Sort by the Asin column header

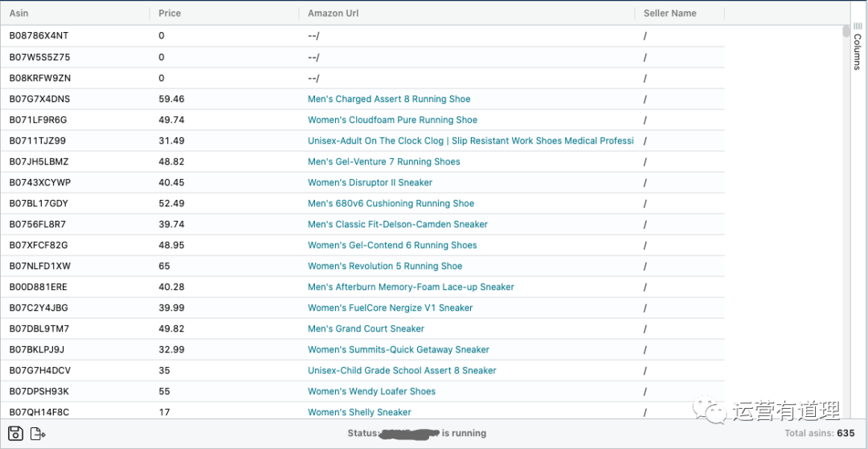point(19,13)
